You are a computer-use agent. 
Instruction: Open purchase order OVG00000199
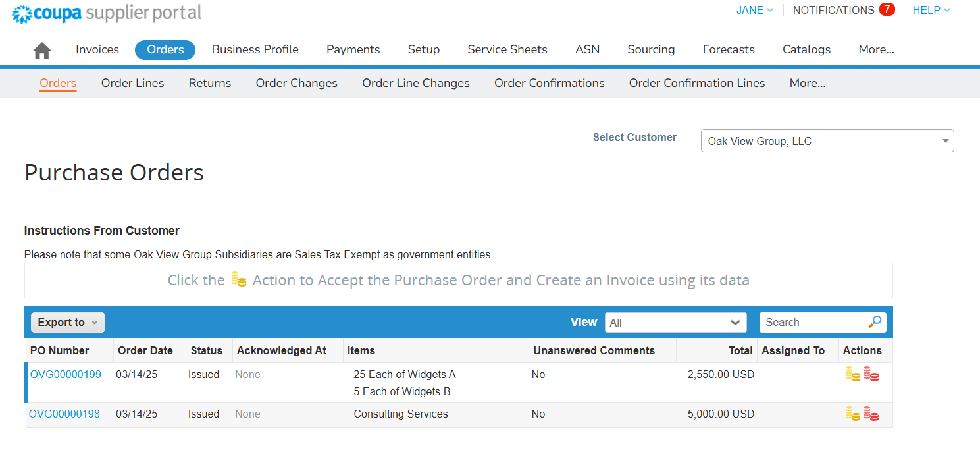pos(66,374)
